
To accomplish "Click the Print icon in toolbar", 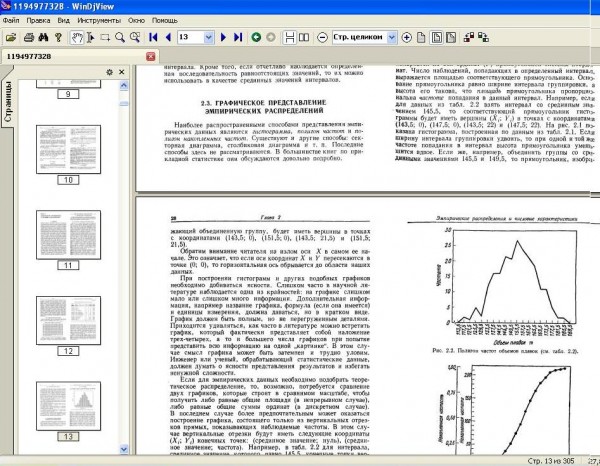I will coord(29,37).
